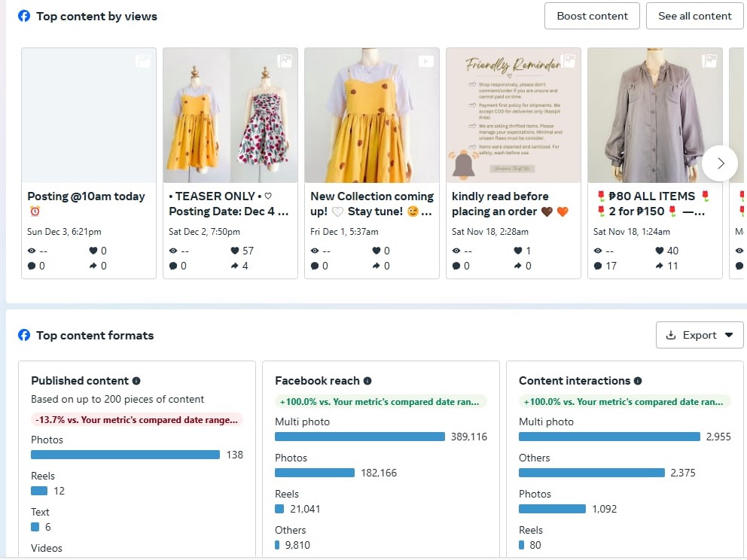The image size is (747, 560).
Task: Click views eye icon on kindly read card
Action: pos(456,251)
